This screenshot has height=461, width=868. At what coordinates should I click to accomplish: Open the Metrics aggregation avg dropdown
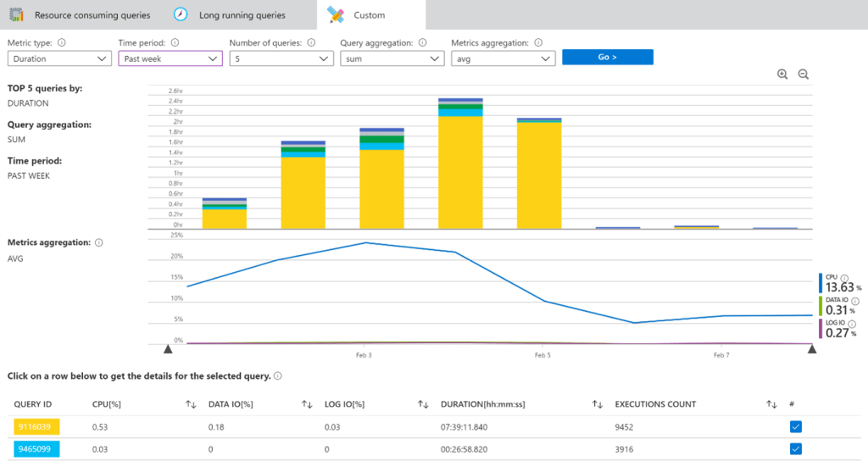point(504,58)
